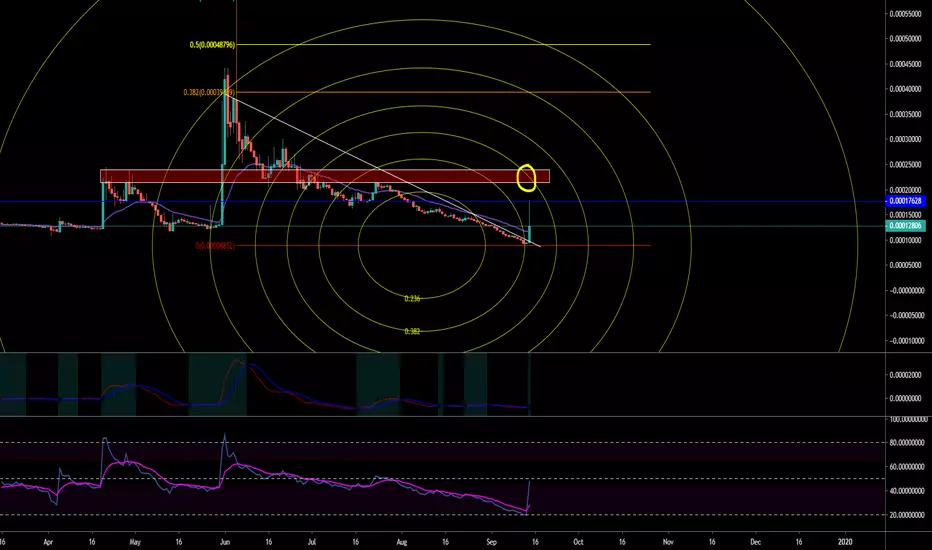
Task: Select the red resistance zone rectangle
Action: 325,176
